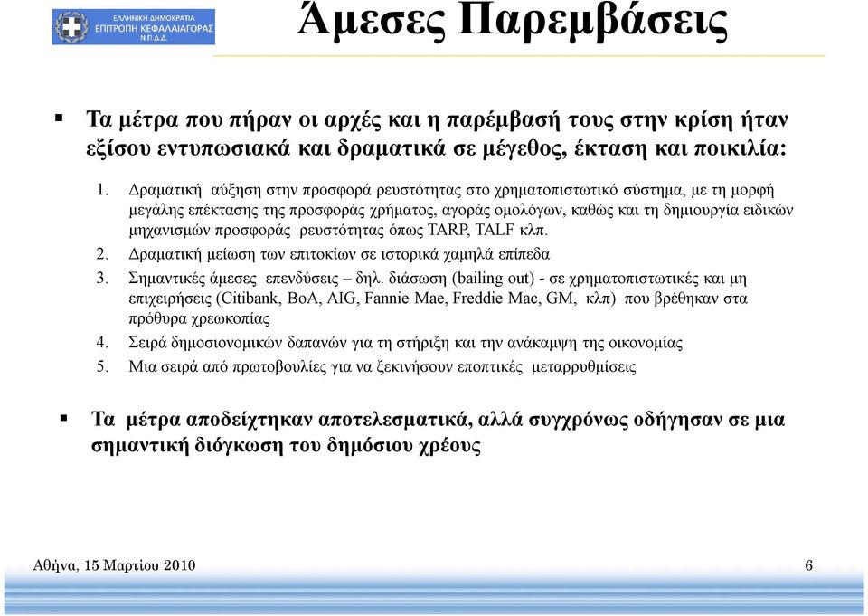Click item 2 'Δραματική μείωση των επιτοκίων'
The image size is (868, 616).
[339, 255]
